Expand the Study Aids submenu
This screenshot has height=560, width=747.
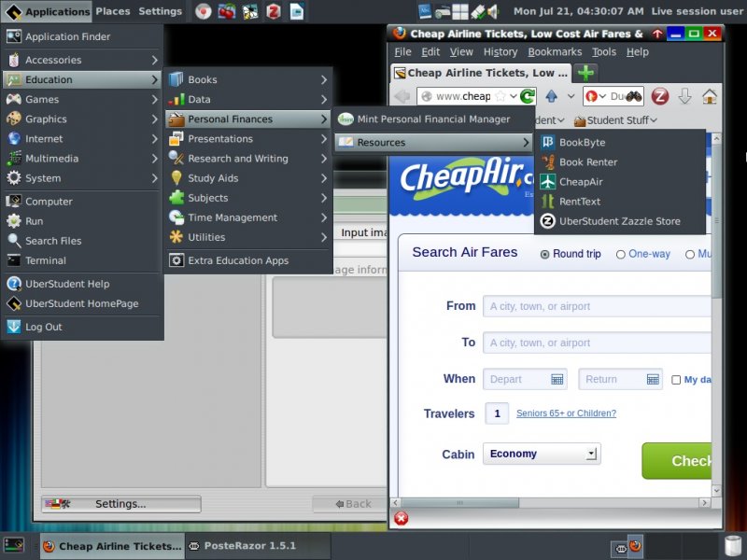click(248, 178)
